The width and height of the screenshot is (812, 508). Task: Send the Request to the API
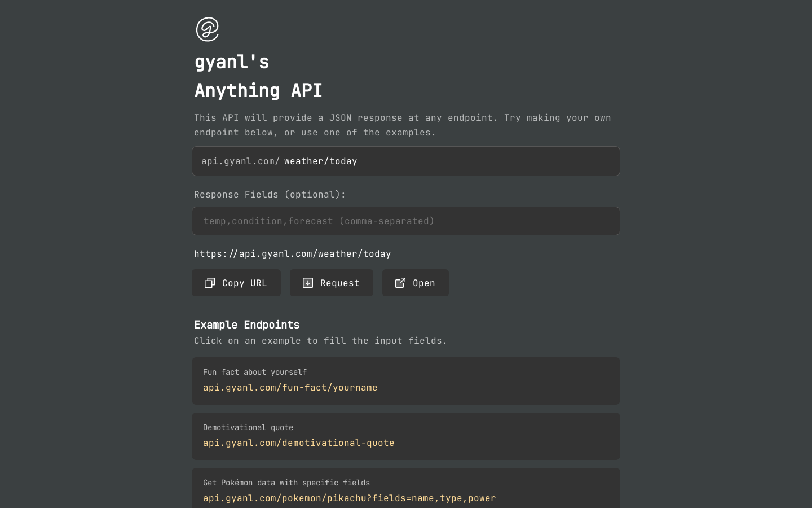[332, 283]
